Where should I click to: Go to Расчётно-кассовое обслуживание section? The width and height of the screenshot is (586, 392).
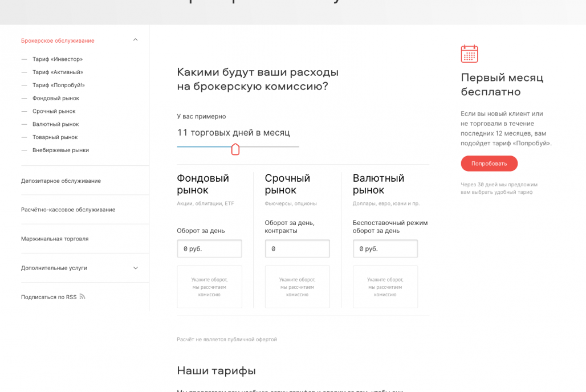(x=68, y=210)
